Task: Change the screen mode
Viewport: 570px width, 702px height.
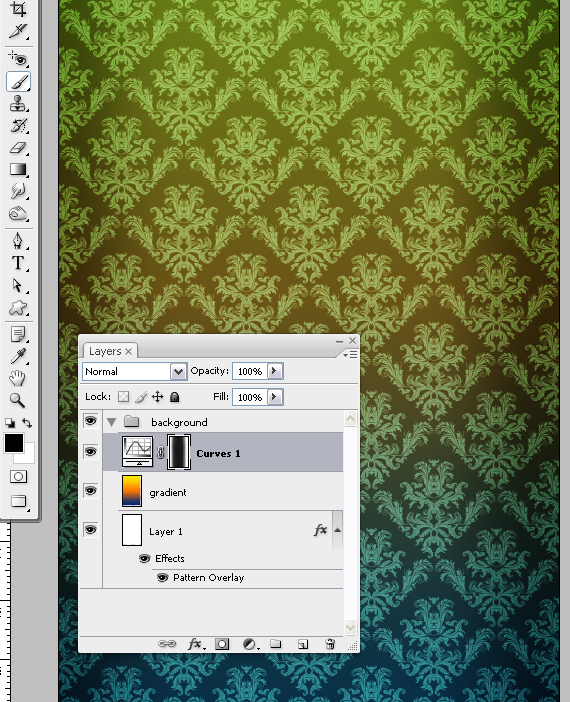Action: tap(18, 501)
